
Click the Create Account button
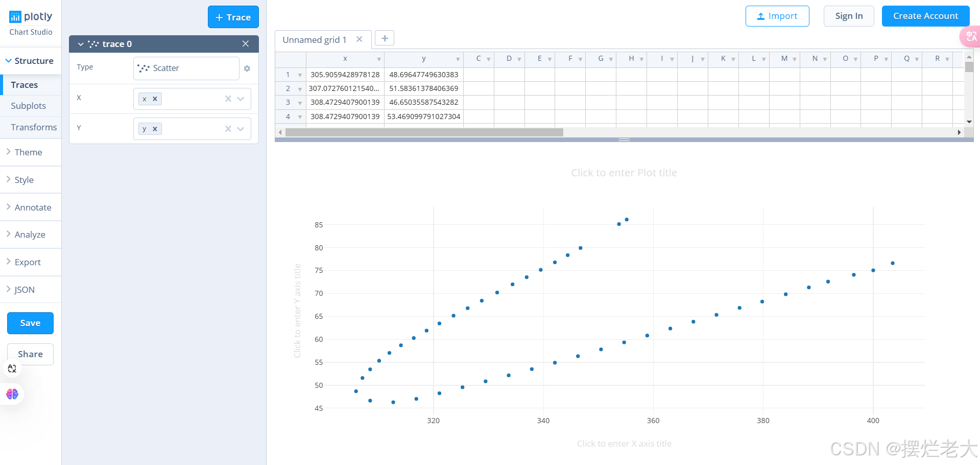point(925,16)
